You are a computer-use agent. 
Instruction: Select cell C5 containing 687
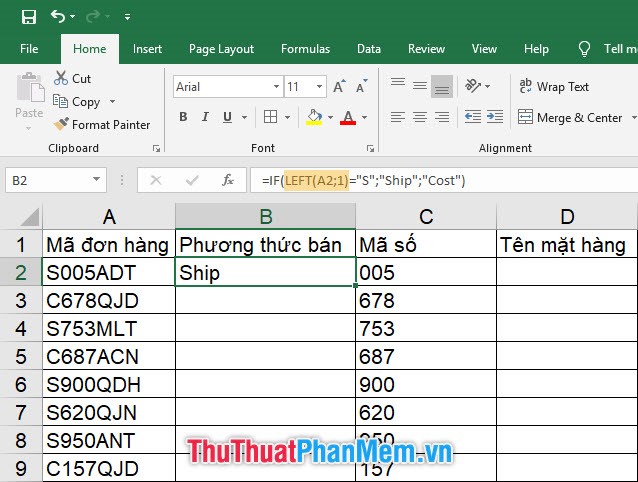pos(426,356)
